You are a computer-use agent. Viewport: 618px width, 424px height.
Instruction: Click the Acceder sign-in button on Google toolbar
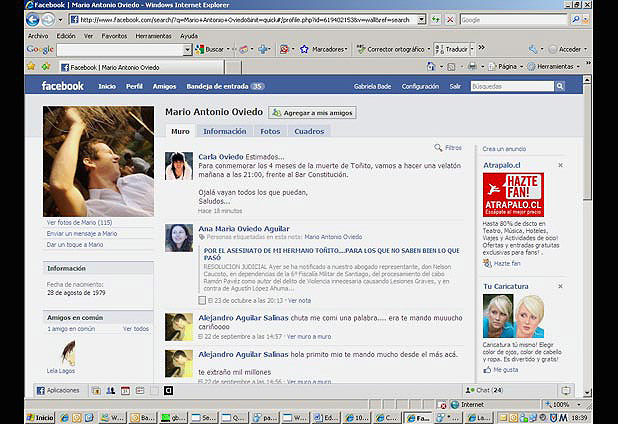pyautogui.click(x=568, y=49)
